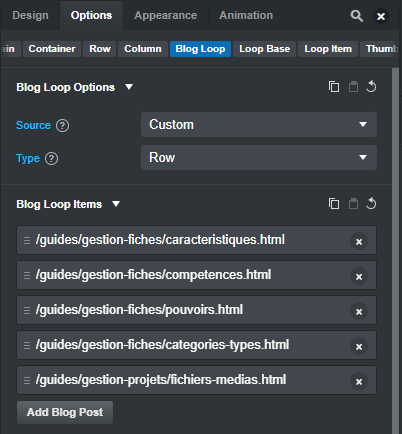The image size is (402, 434).
Task: Show help for Type option
Action: [51, 159]
